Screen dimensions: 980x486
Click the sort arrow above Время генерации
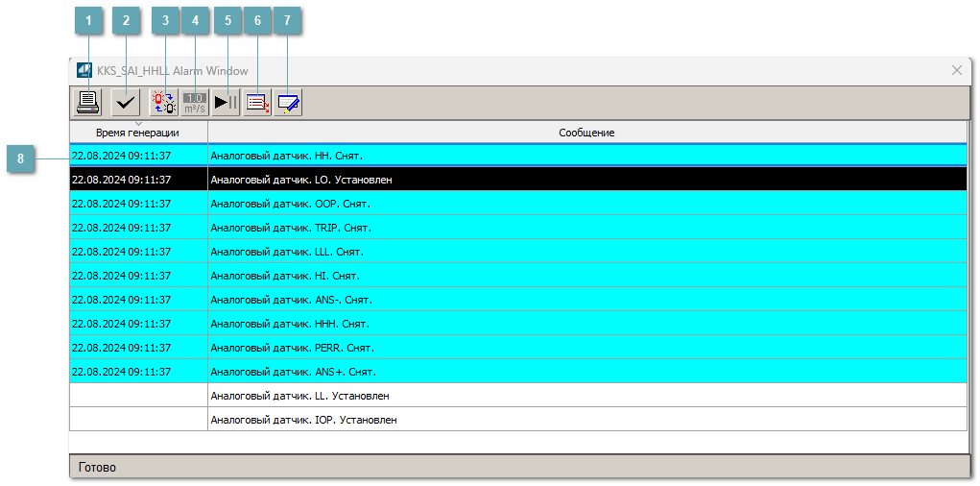tap(138, 124)
